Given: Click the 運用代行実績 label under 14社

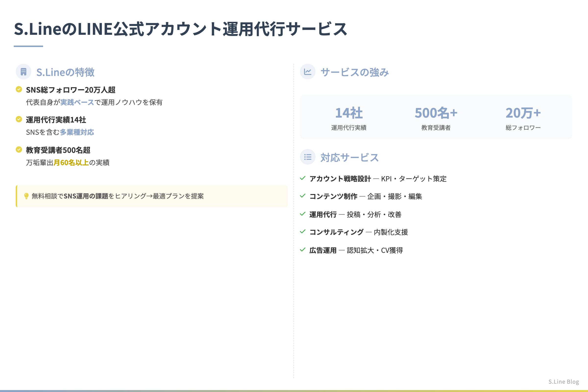Looking at the screenshot, I should (349, 128).
